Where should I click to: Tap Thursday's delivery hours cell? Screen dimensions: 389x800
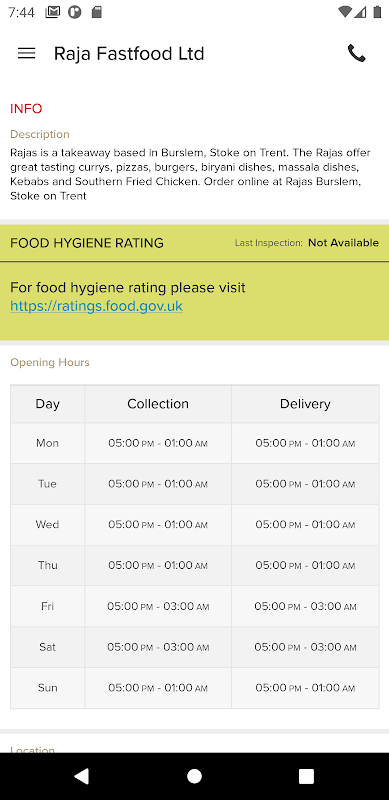[305, 566]
